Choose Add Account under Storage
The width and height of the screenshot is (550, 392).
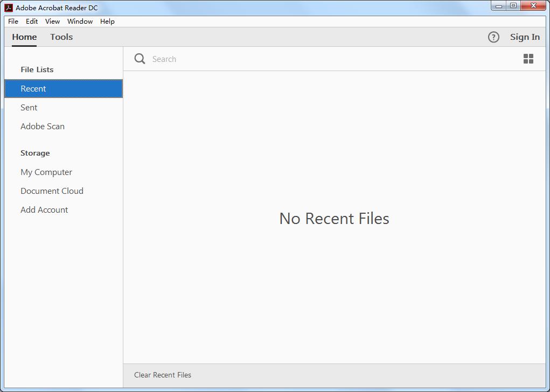pos(64,209)
